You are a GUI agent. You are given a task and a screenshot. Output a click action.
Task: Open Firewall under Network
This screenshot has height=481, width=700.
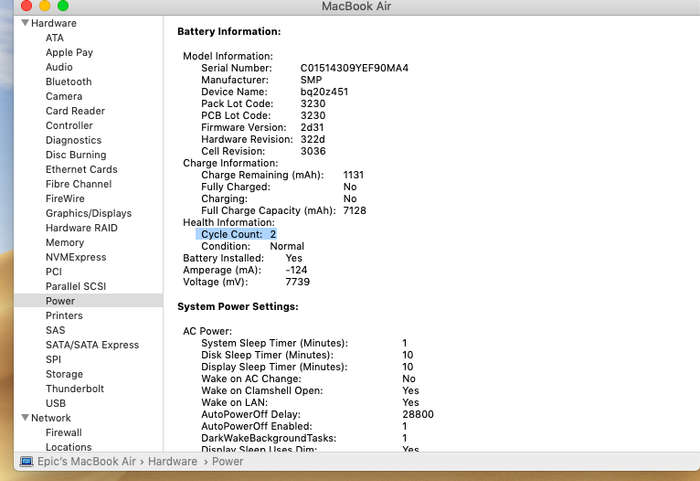(63, 433)
